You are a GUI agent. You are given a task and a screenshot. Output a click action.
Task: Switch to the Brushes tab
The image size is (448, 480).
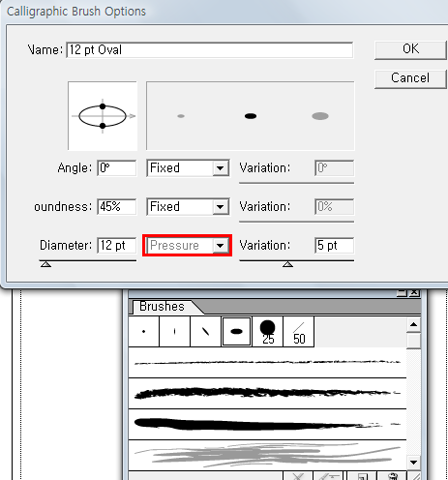pyautogui.click(x=162, y=307)
